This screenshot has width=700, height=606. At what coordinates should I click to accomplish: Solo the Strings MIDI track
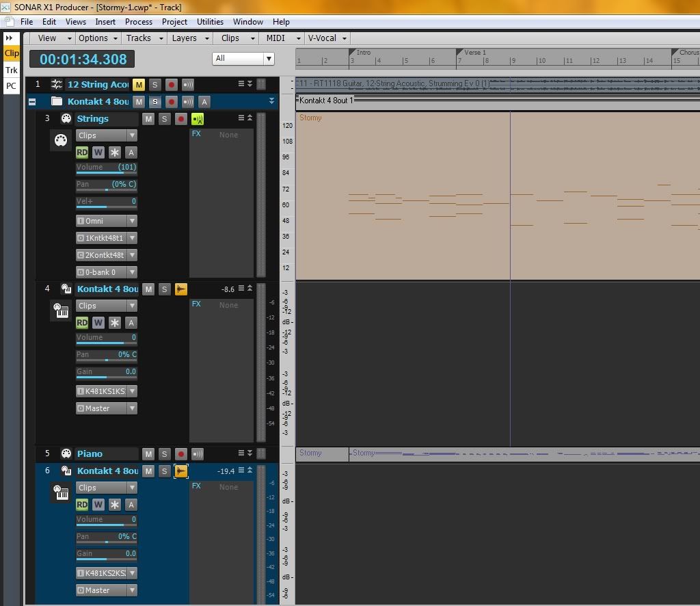click(164, 119)
